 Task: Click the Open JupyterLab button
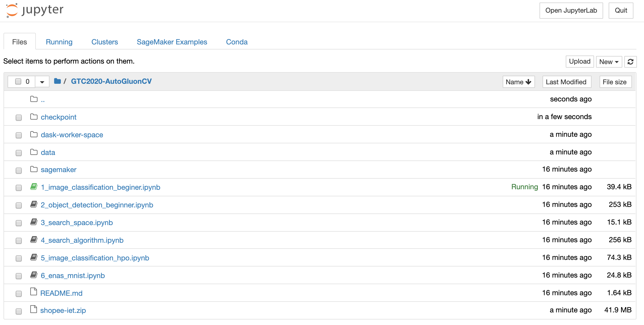click(571, 11)
